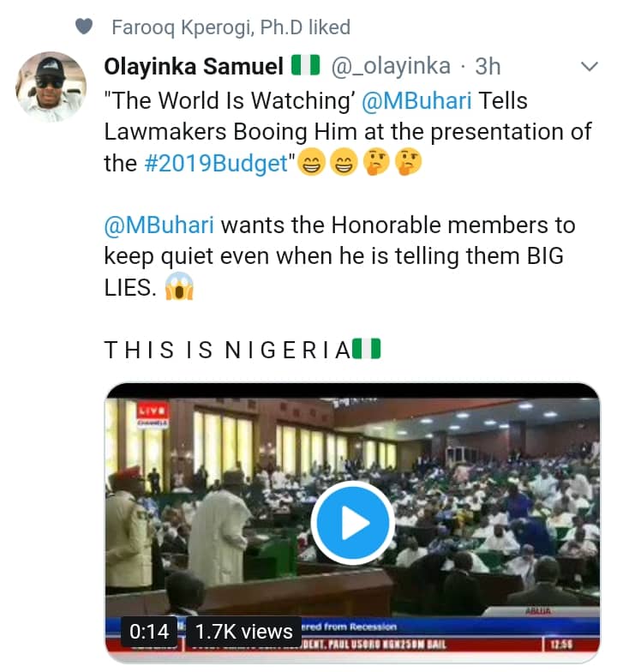Expand the tweet options chevron

590,67
